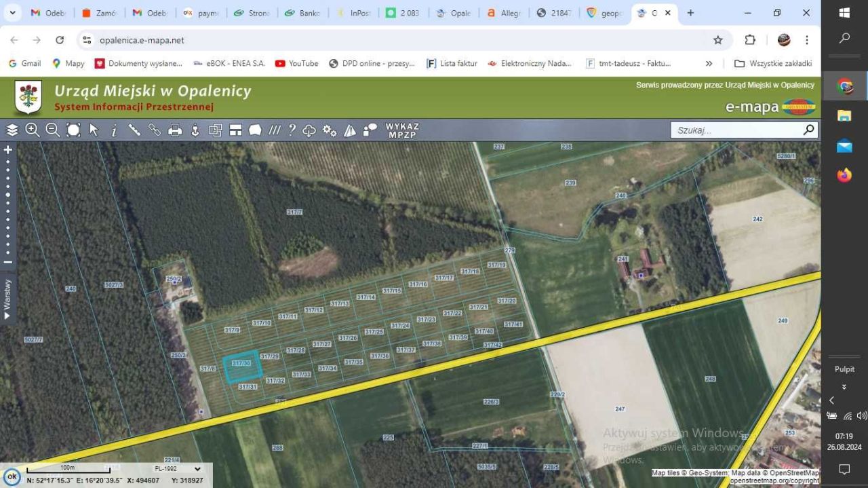Screen dimensions: 868x488
Task: Select the zoom in magnifier tool
Action: coord(33,130)
